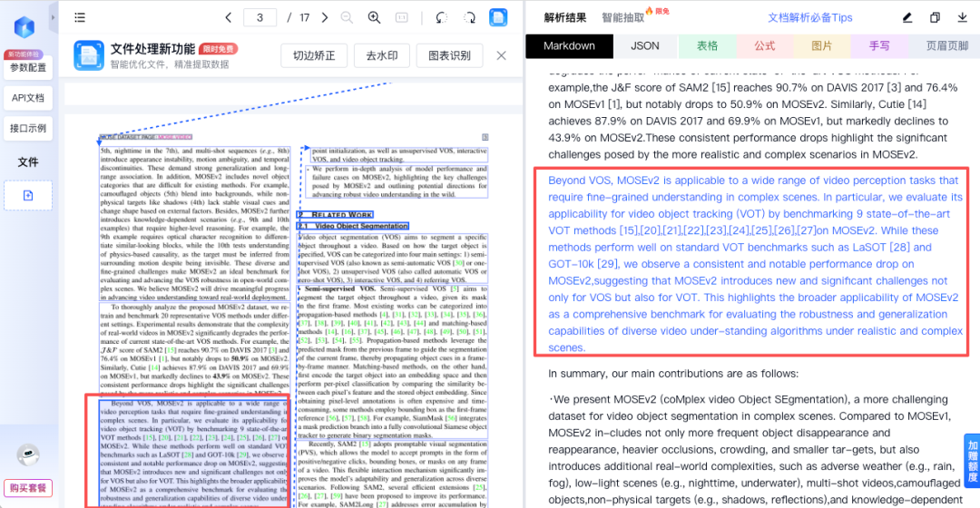Switch to 解析结果 tab
980x508 pixels.
pyautogui.click(x=565, y=18)
